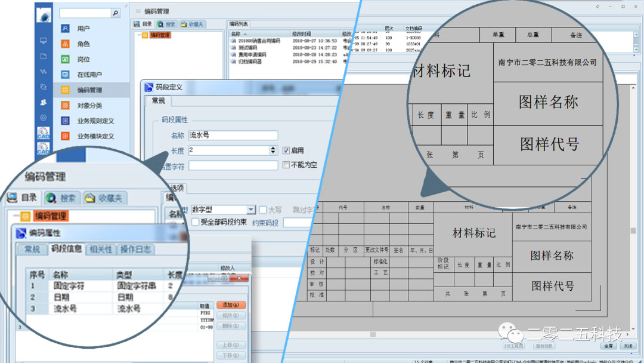Select the waveform icon in the blue sidebar
The height and width of the screenshot is (363, 644).
point(44,72)
